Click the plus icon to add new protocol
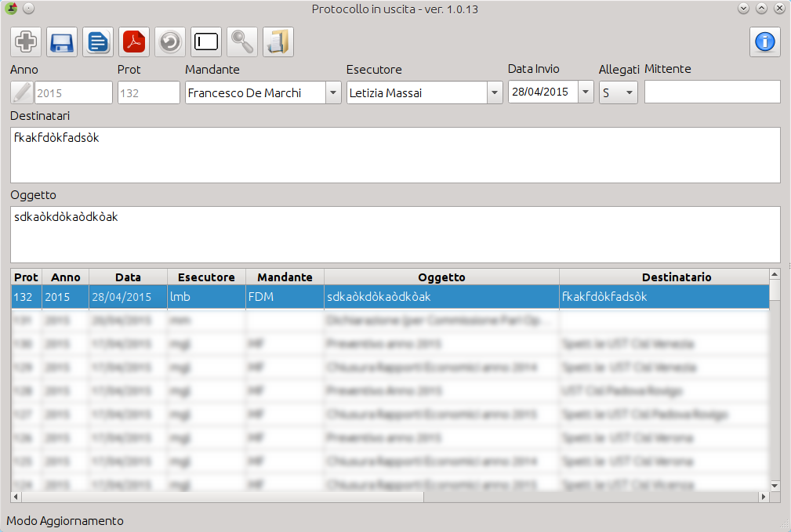 [x=26, y=42]
